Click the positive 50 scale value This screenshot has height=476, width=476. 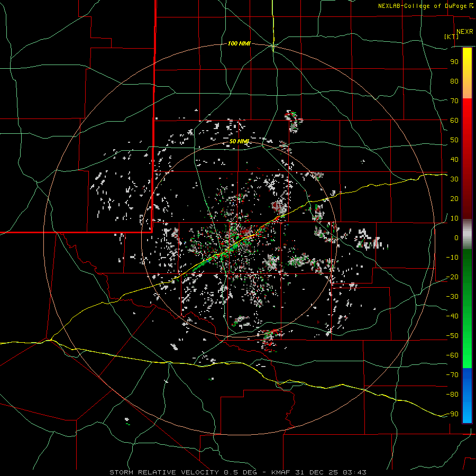point(454,140)
